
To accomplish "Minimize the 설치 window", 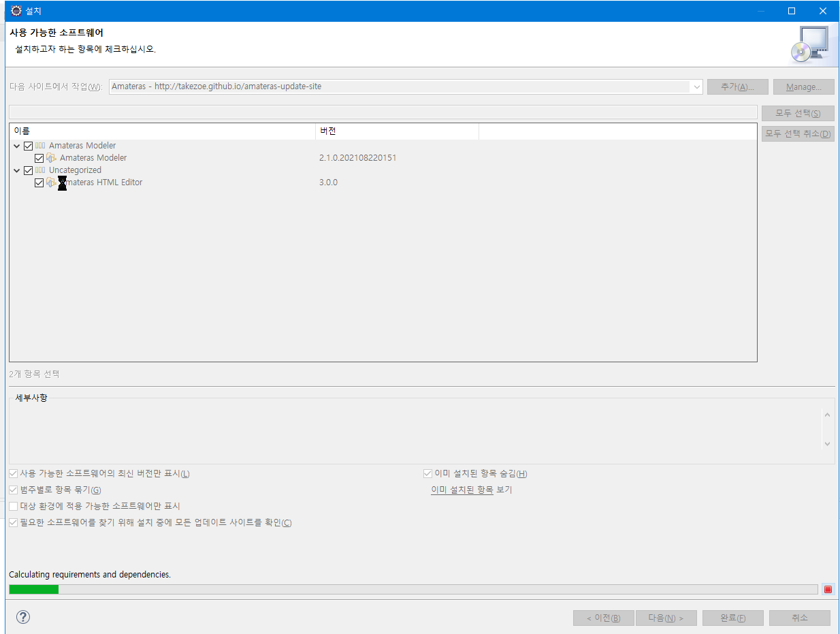I will [x=760, y=11].
